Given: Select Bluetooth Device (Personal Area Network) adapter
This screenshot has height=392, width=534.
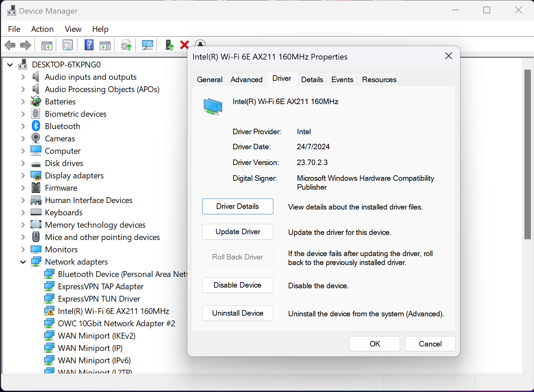Looking at the screenshot, I should (x=123, y=274).
